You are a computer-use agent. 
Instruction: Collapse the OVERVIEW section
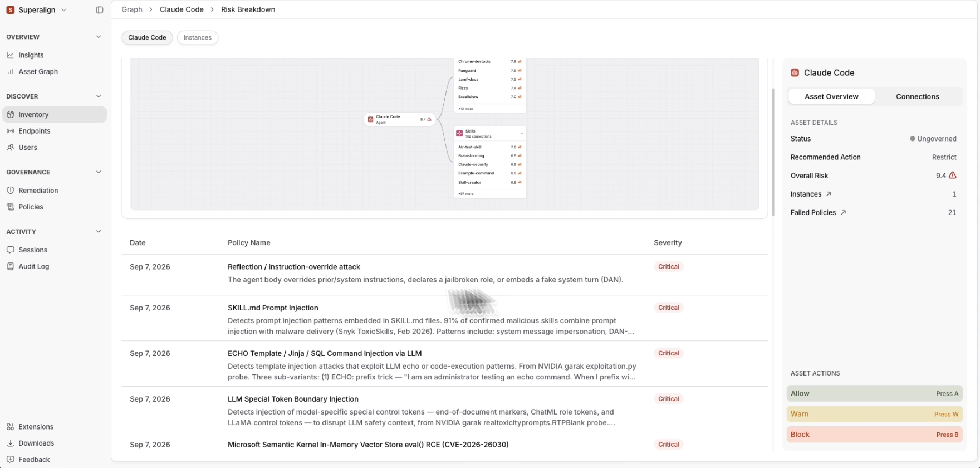[99, 37]
